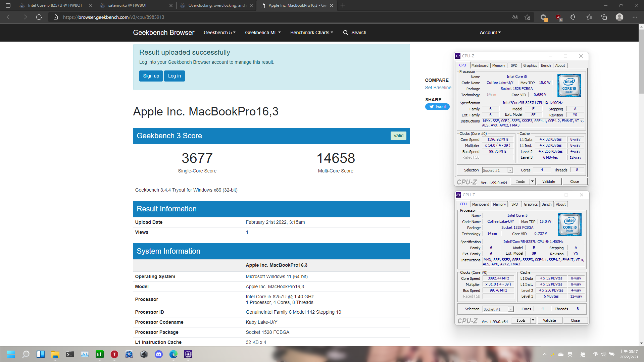Image resolution: width=644 pixels, height=362 pixels.
Task: Click the Geekbench Browser brand link
Action: (164, 33)
